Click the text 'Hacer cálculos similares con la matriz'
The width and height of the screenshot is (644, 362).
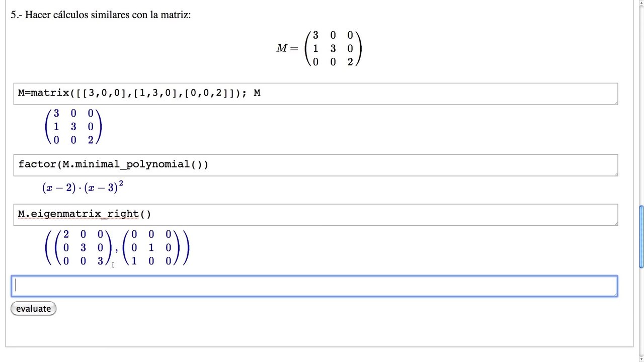(108, 15)
